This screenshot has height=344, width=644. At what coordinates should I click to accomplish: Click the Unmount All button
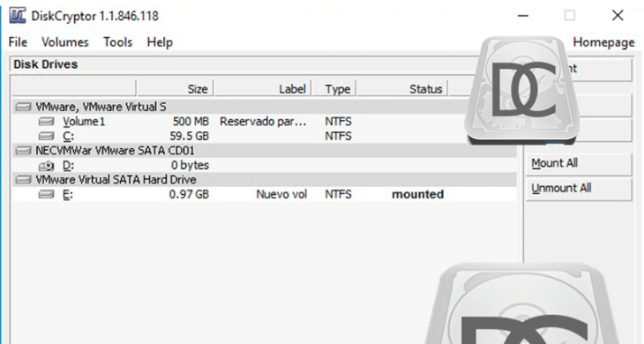579,189
